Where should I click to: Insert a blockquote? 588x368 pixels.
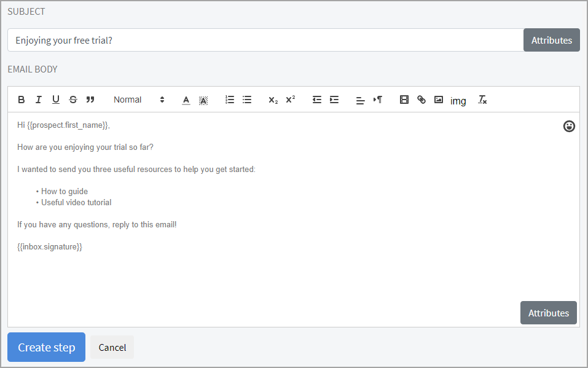click(90, 100)
